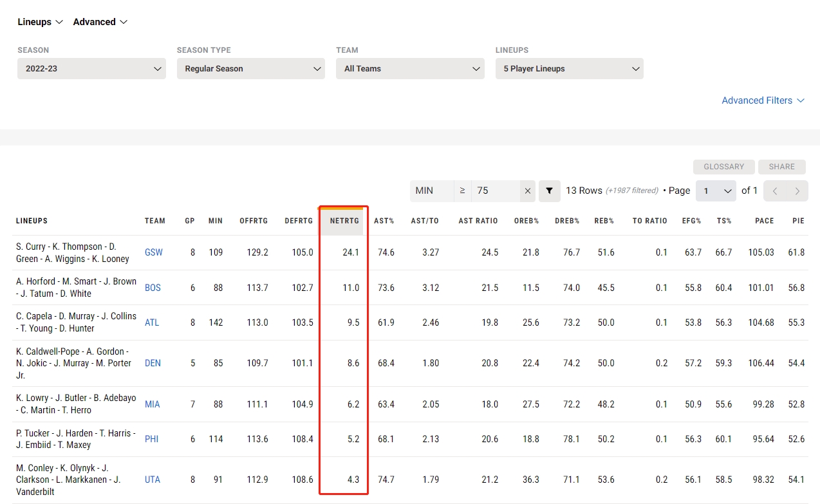Sort by NETRTG column header
Image resolution: width=820 pixels, height=504 pixels.
tap(344, 221)
